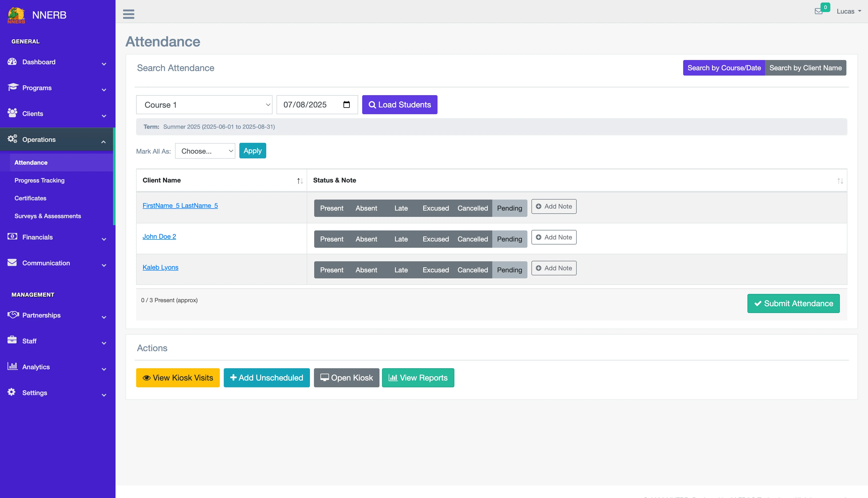Expand the Communication sidebar section
Viewport: 868px width, 498px height.
pos(104,265)
